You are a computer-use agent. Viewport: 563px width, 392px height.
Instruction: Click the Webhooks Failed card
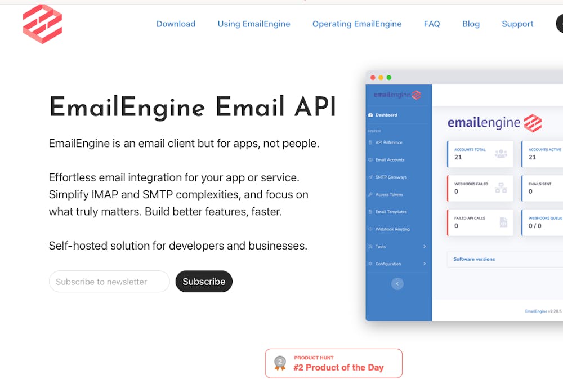480,188
